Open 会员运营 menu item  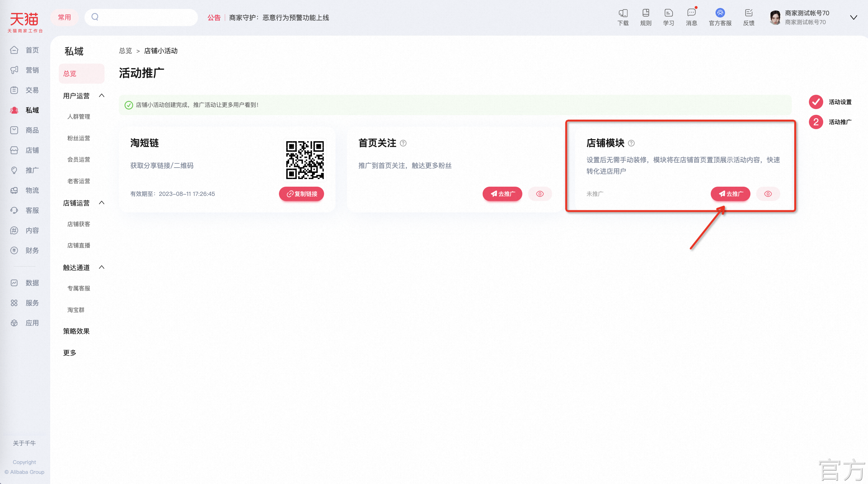click(x=78, y=159)
